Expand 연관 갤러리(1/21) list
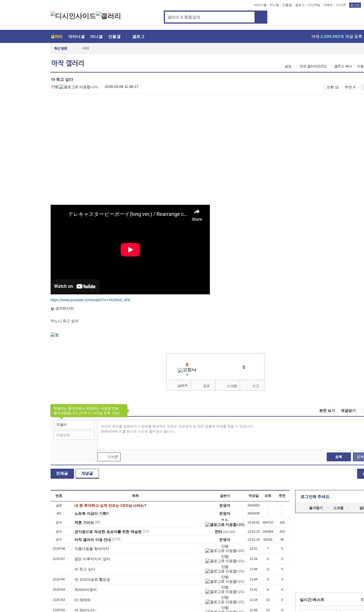 (x=313, y=66)
